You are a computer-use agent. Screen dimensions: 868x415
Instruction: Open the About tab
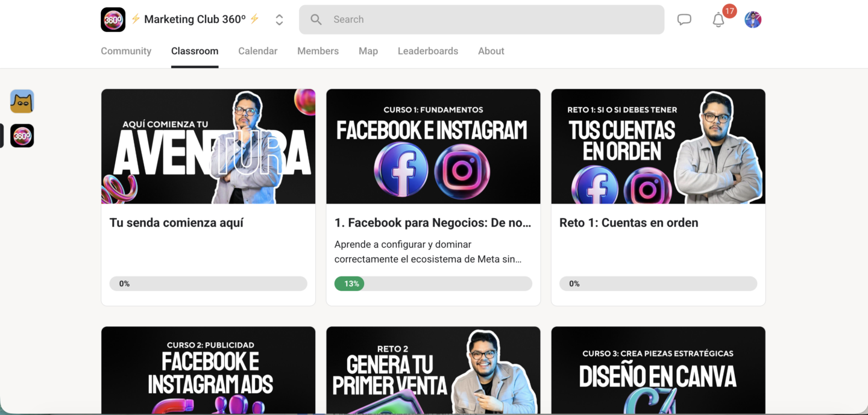coord(491,51)
